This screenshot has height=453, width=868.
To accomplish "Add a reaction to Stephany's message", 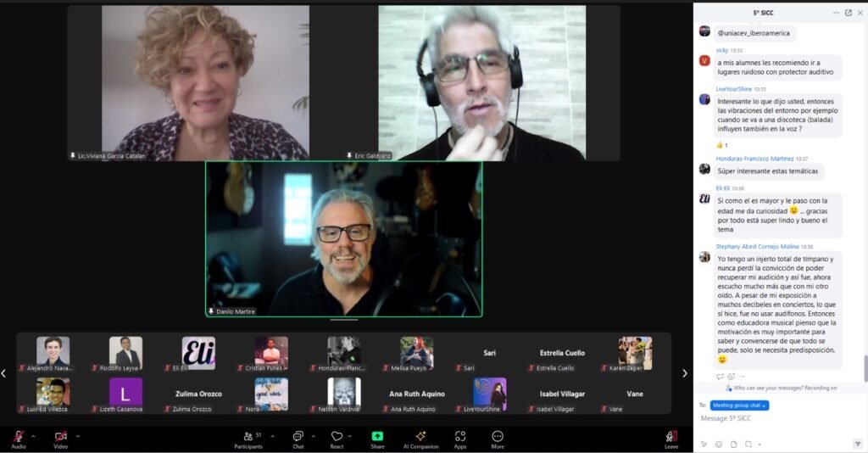I will coord(731,377).
